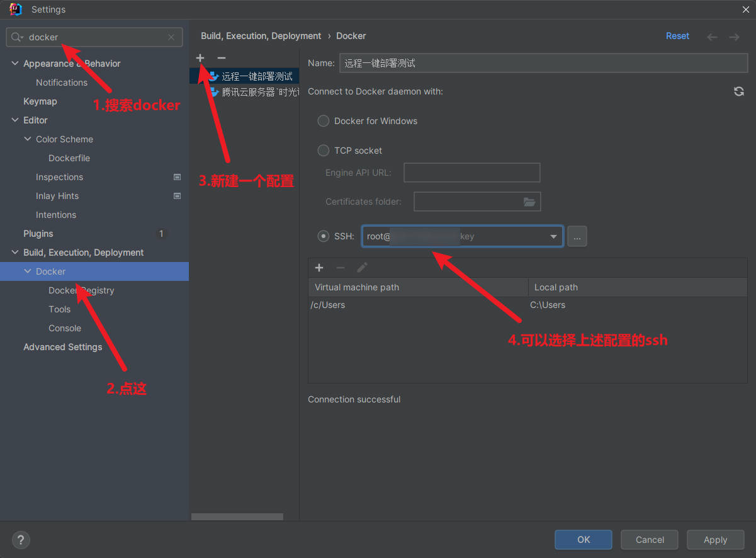Select the TCP socket radio button

324,151
